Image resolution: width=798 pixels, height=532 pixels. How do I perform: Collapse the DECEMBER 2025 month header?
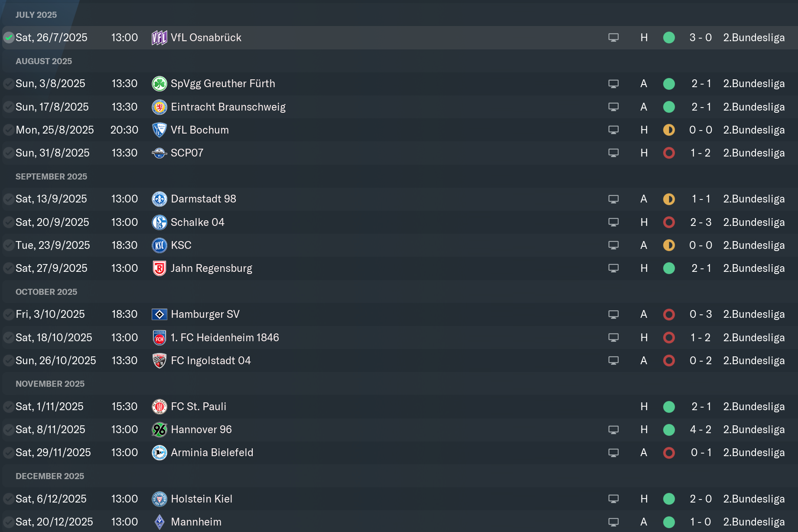(x=50, y=476)
